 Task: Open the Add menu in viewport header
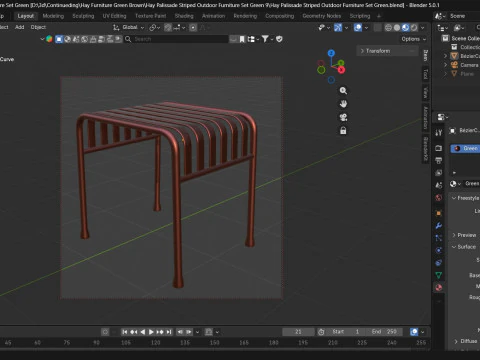[x=20, y=27]
